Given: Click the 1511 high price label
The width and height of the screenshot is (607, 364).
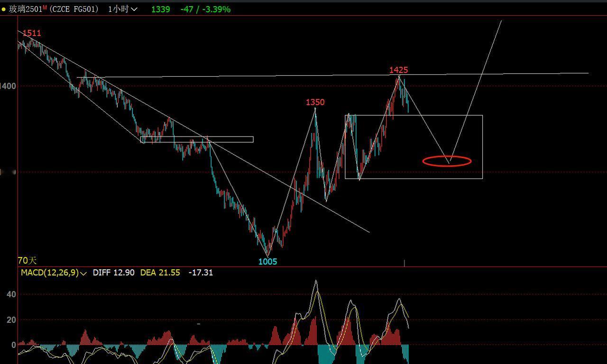Looking at the screenshot, I should point(32,33).
